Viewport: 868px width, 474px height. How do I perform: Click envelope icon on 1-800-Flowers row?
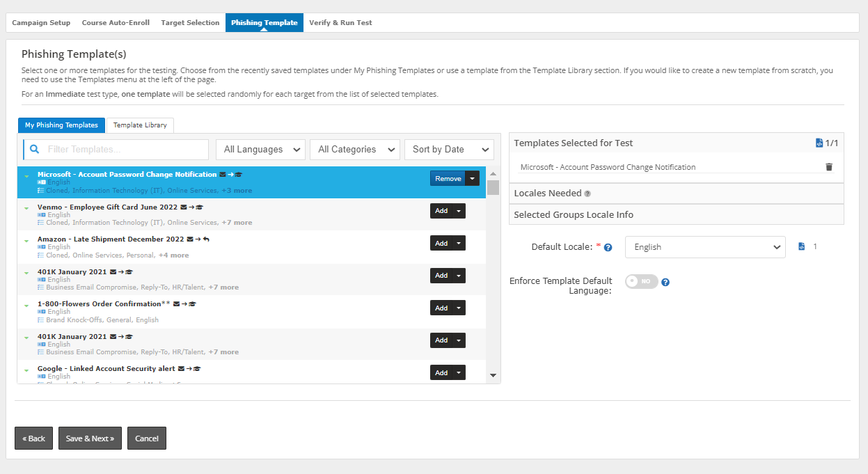[x=177, y=304]
